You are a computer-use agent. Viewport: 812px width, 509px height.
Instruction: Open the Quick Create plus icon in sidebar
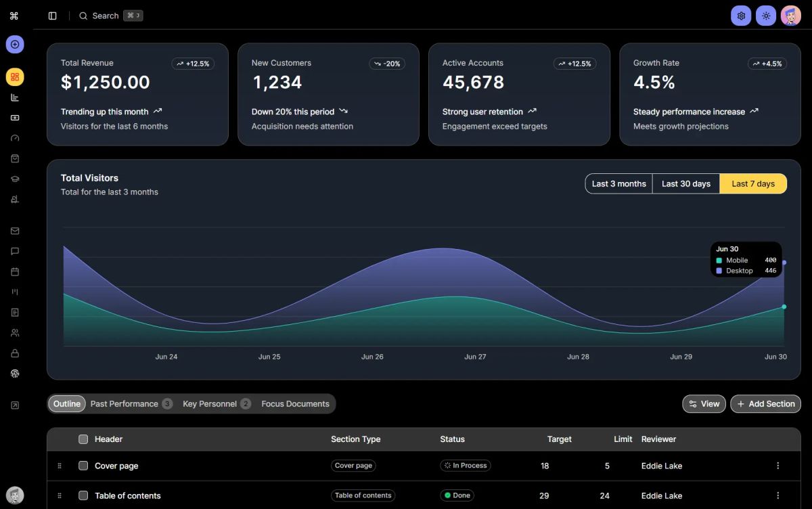14,44
